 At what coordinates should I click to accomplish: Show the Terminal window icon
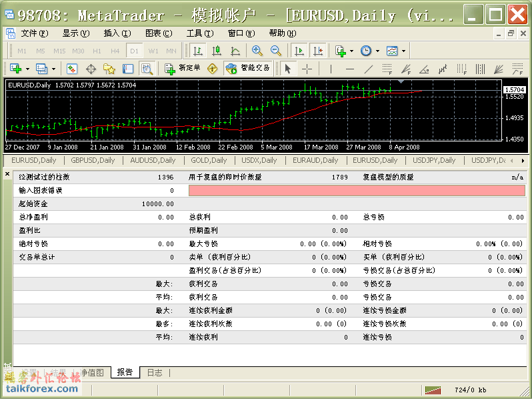(128, 69)
